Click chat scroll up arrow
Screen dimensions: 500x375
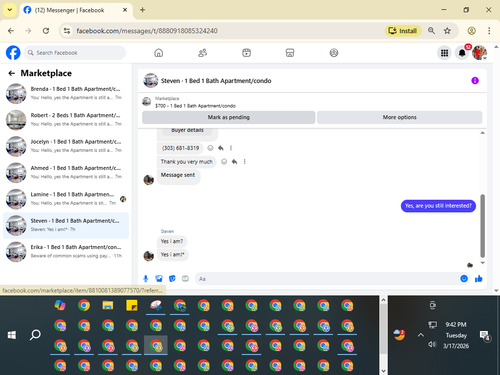(482, 133)
